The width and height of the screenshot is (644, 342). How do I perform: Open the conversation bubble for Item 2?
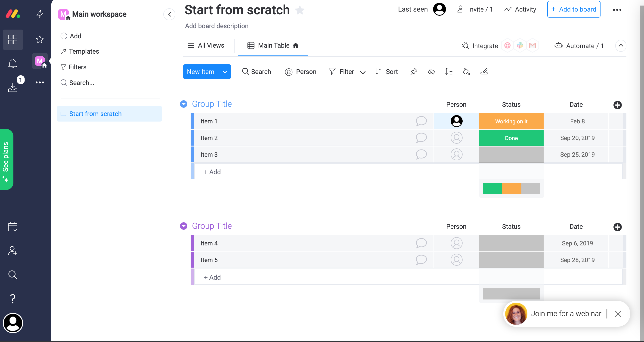[x=421, y=138]
